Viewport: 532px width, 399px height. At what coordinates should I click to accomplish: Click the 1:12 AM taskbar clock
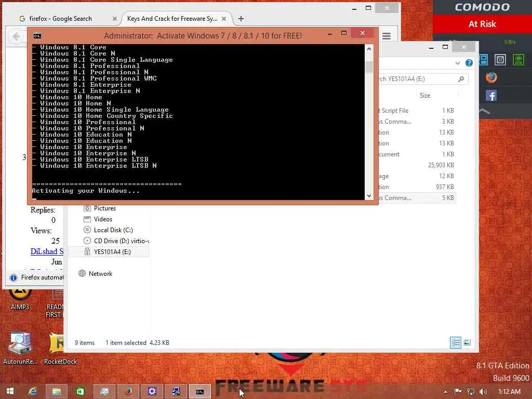(510, 392)
